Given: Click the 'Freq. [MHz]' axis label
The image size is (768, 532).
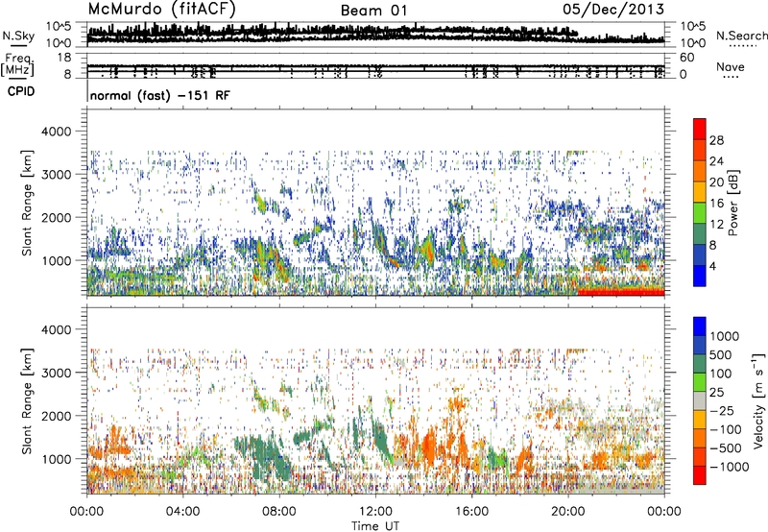Looking at the screenshot, I should pos(17,64).
